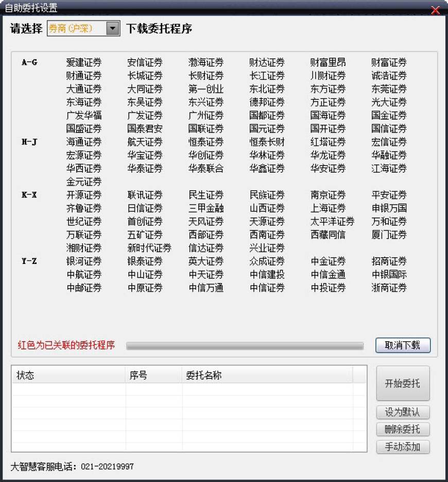Choose 长城证券 from the list

[x=145, y=76]
